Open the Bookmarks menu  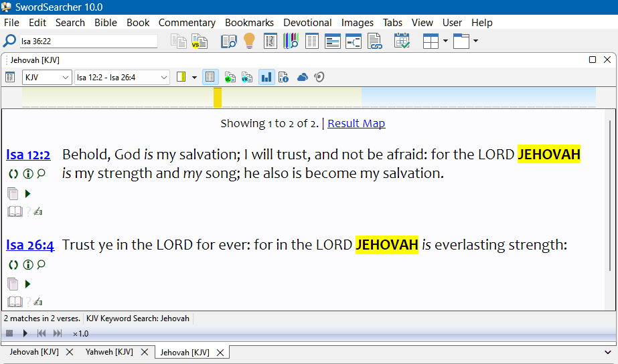[x=249, y=23]
